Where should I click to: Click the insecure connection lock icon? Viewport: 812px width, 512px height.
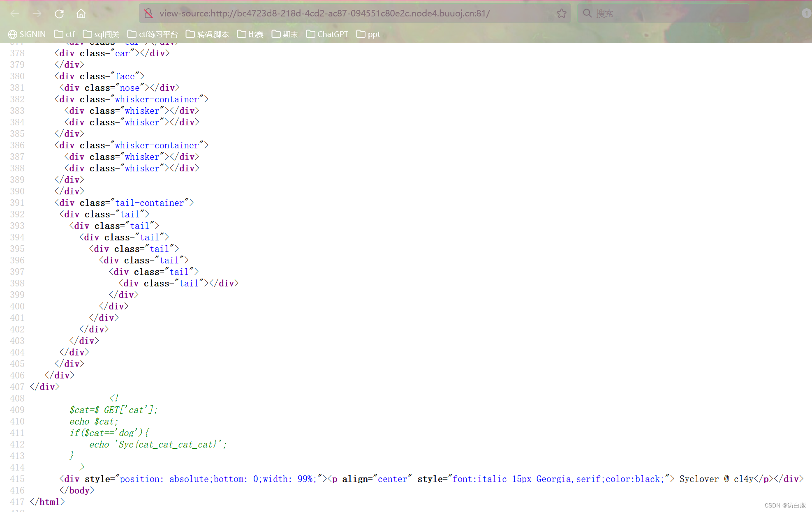pos(148,13)
